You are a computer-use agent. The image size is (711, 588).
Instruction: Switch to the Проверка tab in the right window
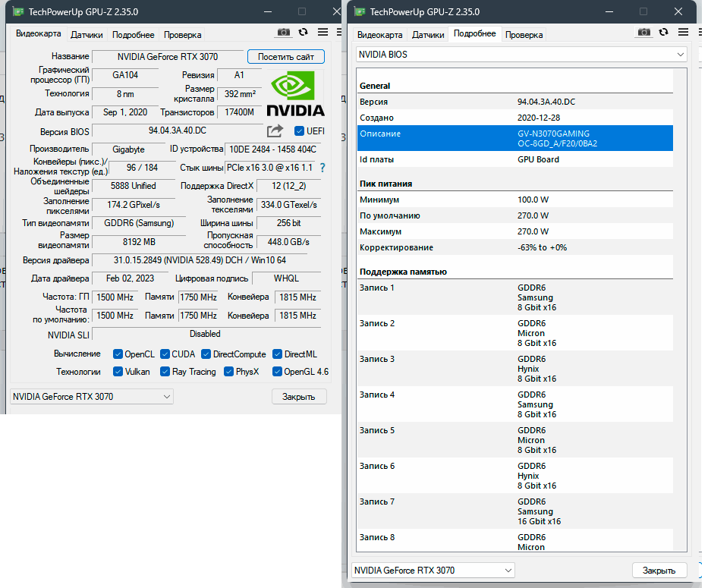click(524, 35)
